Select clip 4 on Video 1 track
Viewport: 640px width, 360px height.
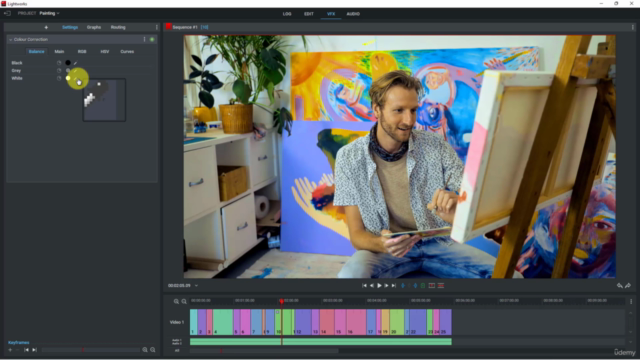(x=223, y=322)
